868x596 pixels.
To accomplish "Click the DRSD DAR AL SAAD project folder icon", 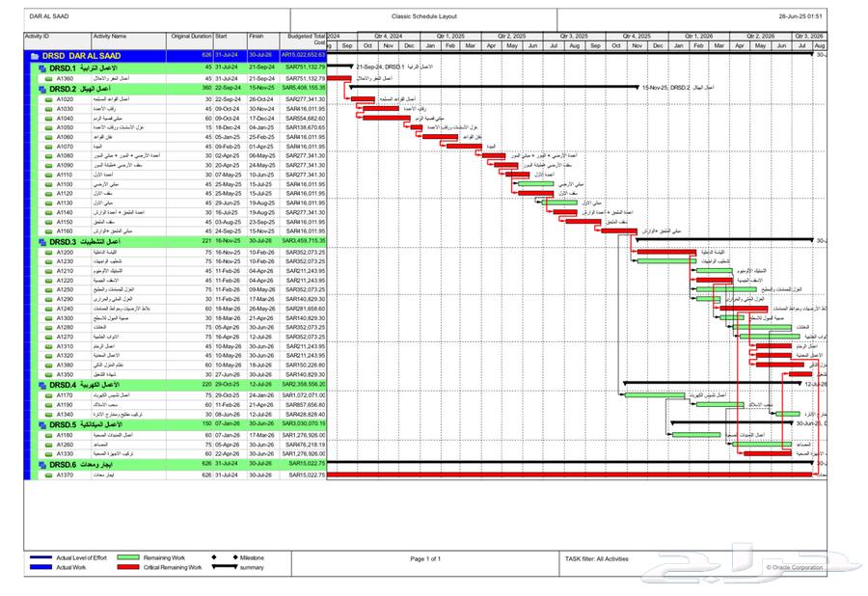I will click(34, 56).
